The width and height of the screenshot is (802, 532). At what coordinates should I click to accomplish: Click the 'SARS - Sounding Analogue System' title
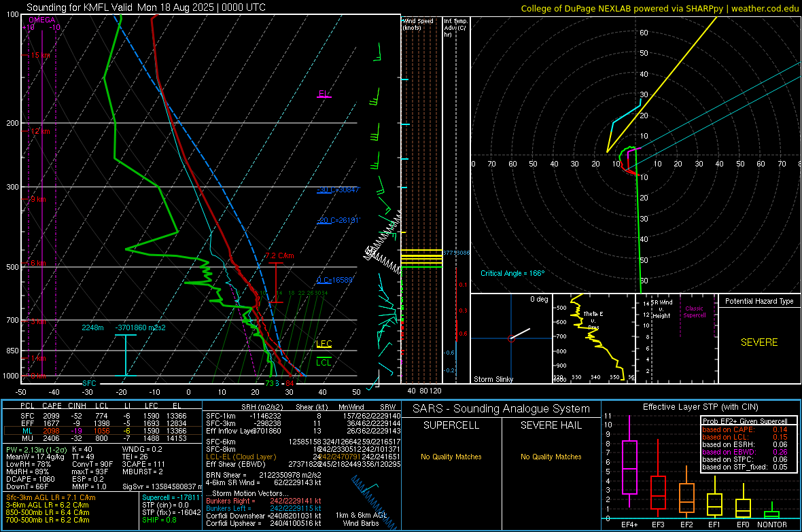[502, 409]
